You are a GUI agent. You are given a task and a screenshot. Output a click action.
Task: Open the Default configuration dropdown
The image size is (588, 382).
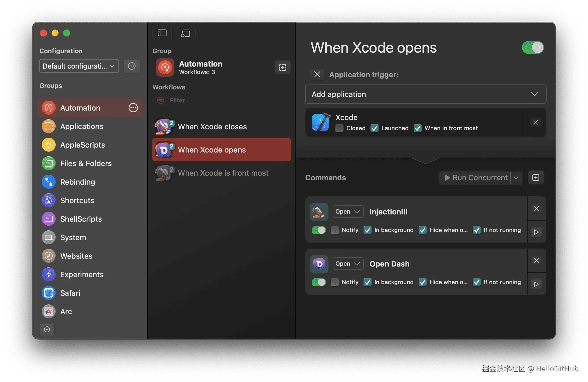coord(79,66)
